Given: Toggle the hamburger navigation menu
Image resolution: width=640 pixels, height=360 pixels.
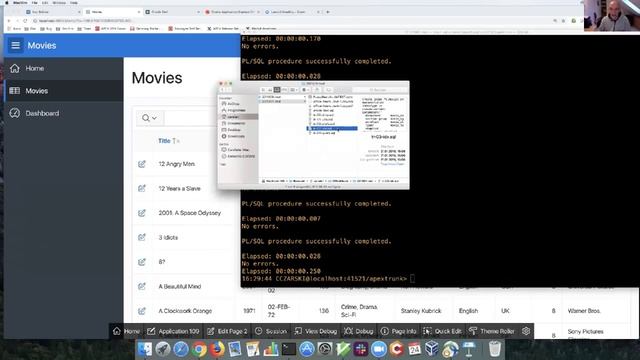Looking at the screenshot, I should [x=16, y=45].
